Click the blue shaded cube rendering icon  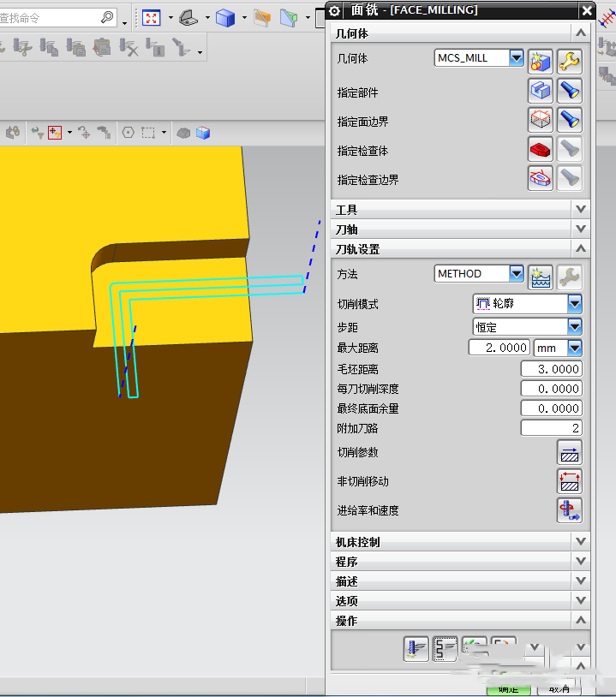224,17
